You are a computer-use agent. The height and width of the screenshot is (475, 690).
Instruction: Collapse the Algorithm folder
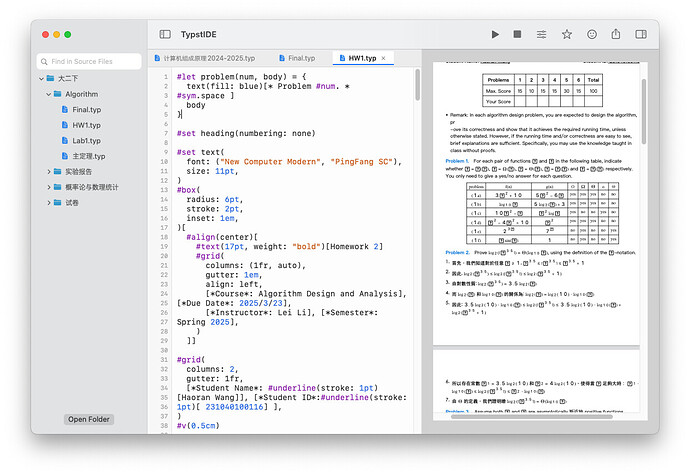[x=49, y=94]
